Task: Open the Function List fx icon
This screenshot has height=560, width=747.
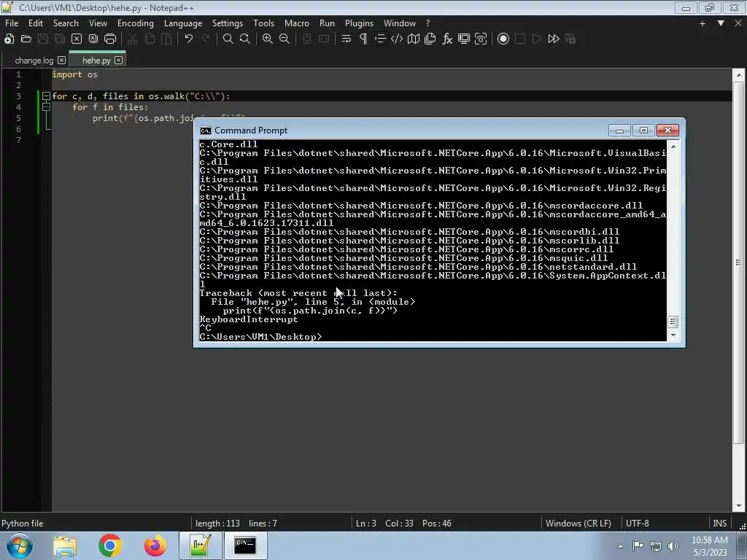Action: point(447,39)
